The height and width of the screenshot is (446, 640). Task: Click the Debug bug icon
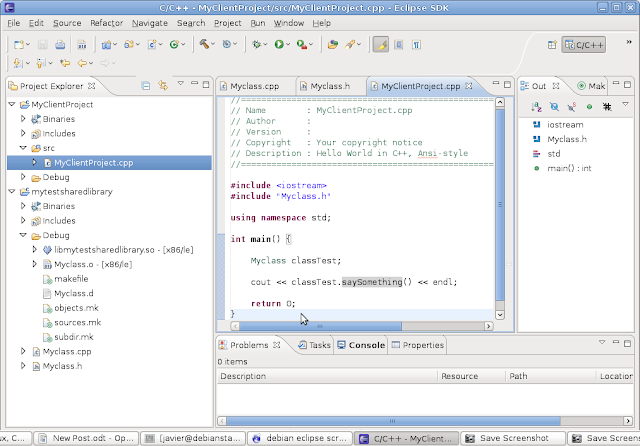click(x=256, y=44)
